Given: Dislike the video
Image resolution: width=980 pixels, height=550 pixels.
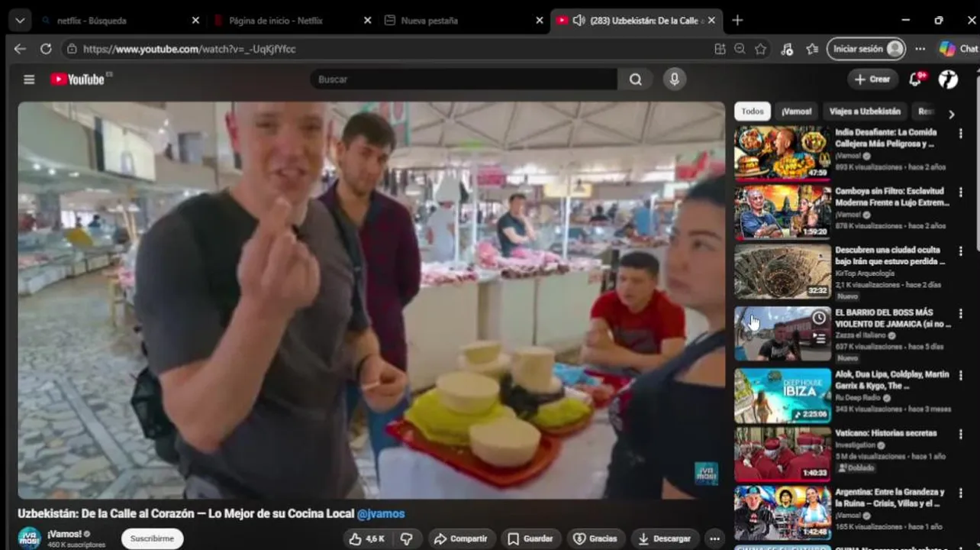Looking at the screenshot, I should (407, 539).
